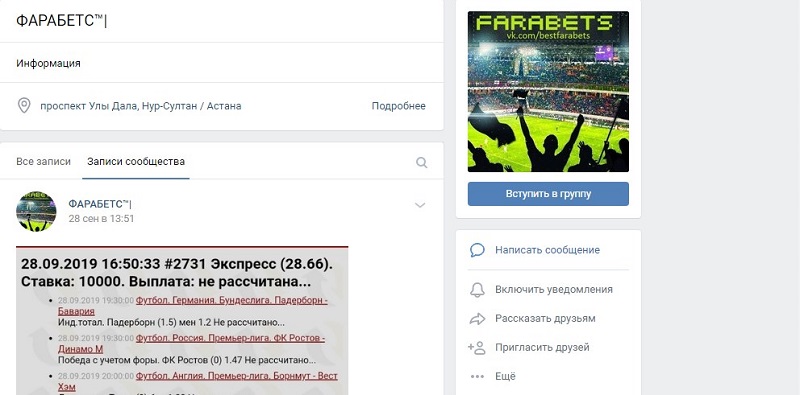800x395 pixels.
Task: Open Написать сообщение link
Action: tap(547, 250)
